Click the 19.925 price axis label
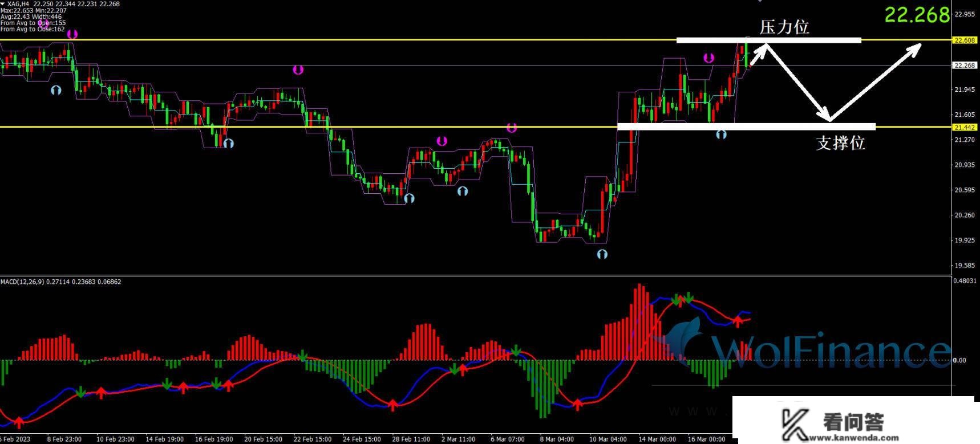Image resolution: width=980 pixels, height=444 pixels. coord(965,240)
